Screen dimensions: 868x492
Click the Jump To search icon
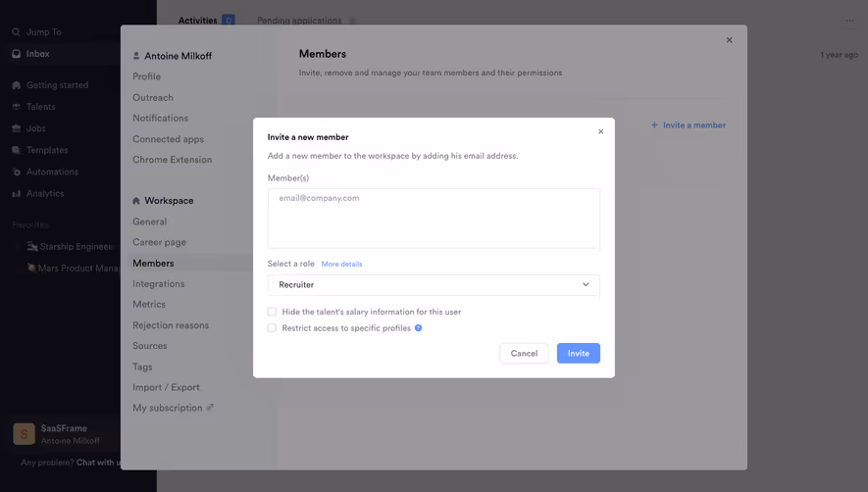(16, 32)
